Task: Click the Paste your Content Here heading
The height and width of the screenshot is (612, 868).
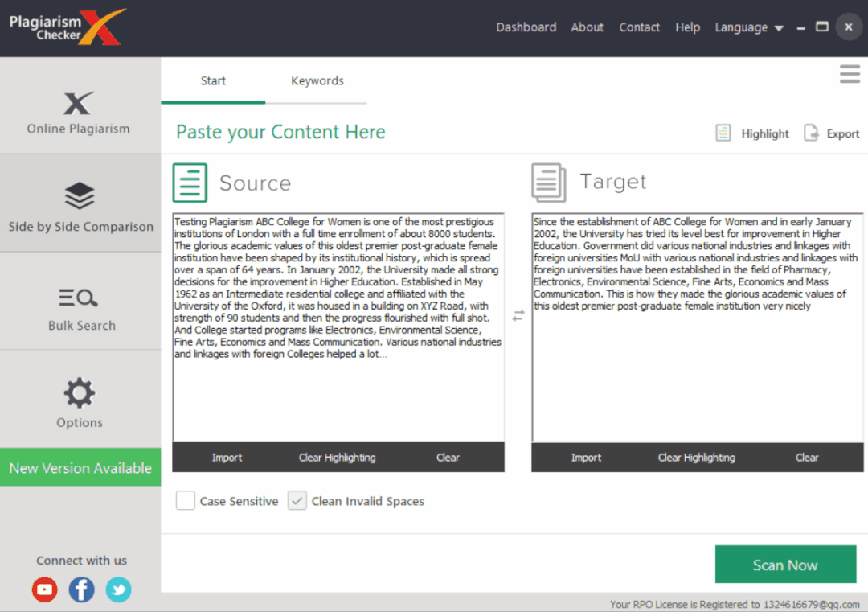Action: point(280,133)
